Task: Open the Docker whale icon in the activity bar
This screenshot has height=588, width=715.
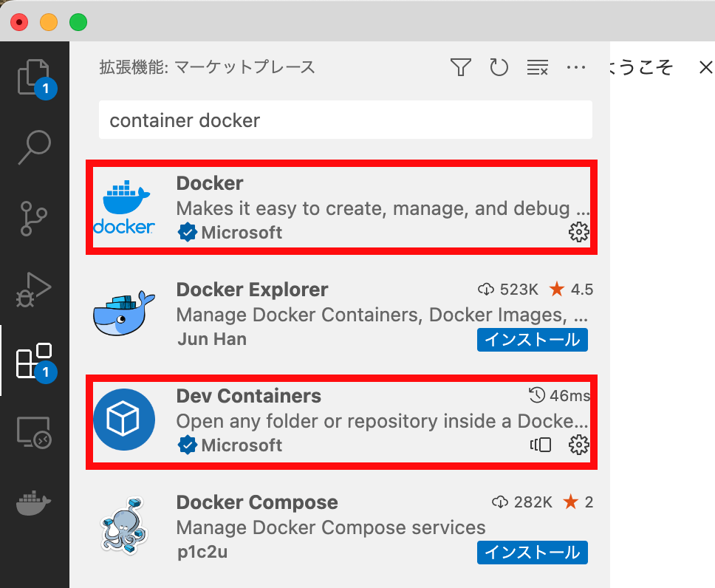Action: (x=35, y=502)
